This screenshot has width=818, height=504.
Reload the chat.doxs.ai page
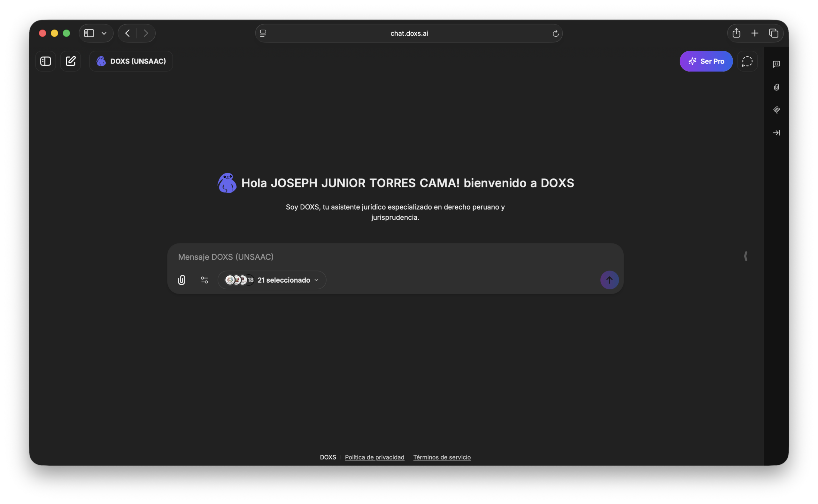coord(555,33)
